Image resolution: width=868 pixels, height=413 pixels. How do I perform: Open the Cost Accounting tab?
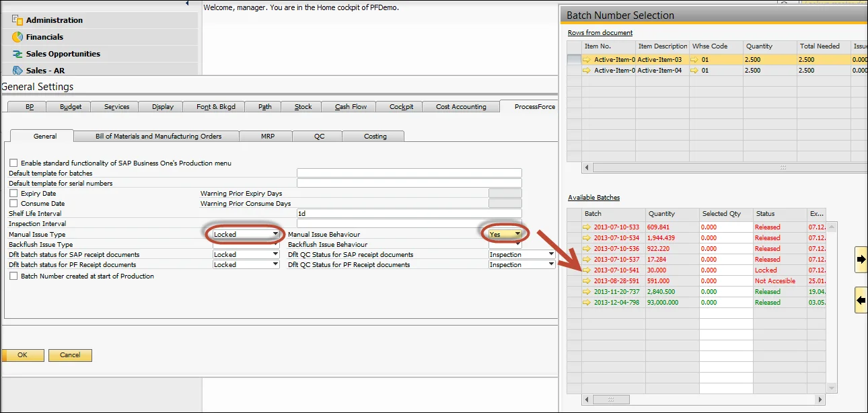pyautogui.click(x=461, y=107)
